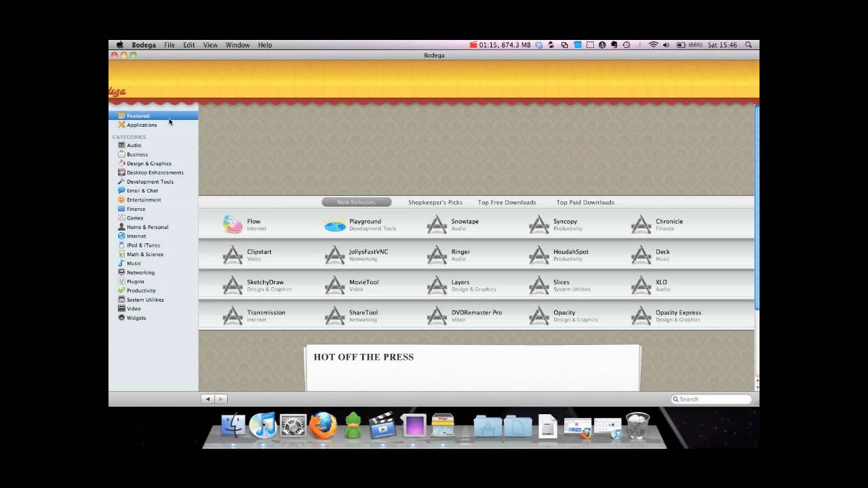Viewport: 868px width, 488px height.
Task: Select the Business category
Action: (x=137, y=155)
